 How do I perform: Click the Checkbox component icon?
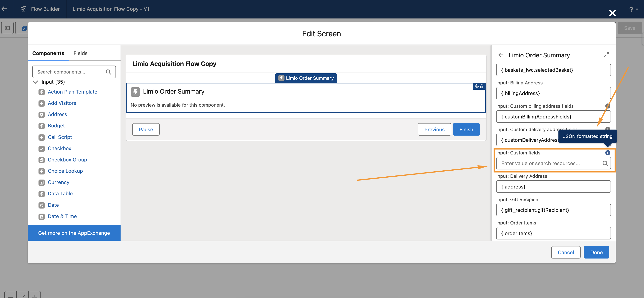41,148
